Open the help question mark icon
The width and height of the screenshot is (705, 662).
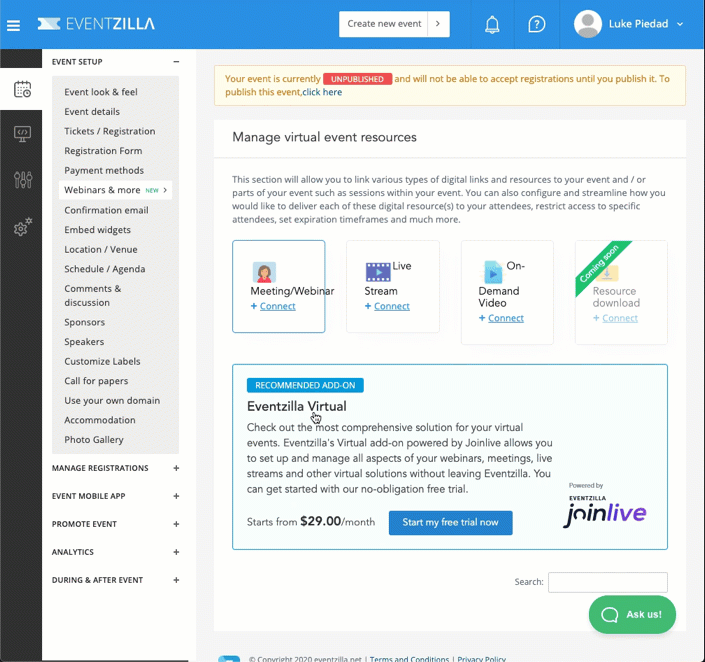536,24
